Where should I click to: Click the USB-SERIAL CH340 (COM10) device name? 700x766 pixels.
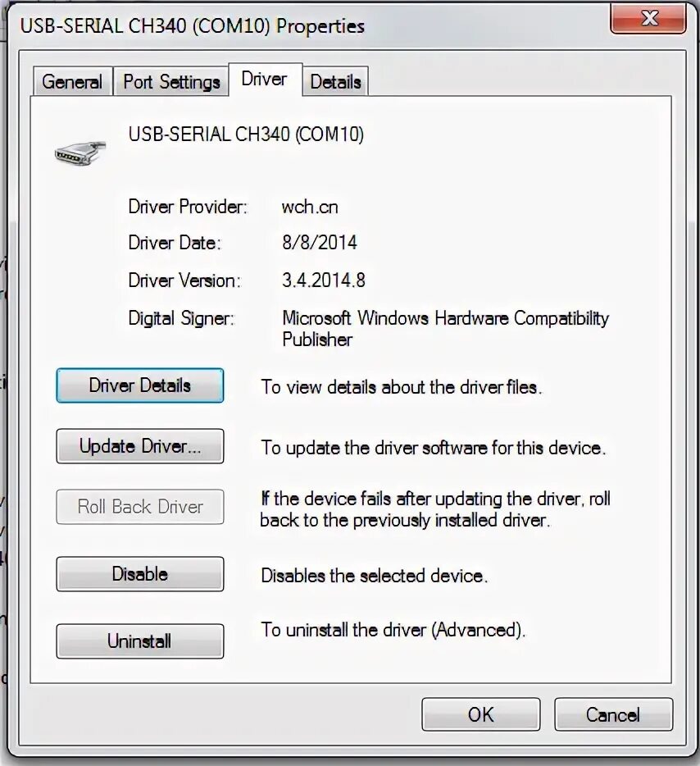point(246,134)
